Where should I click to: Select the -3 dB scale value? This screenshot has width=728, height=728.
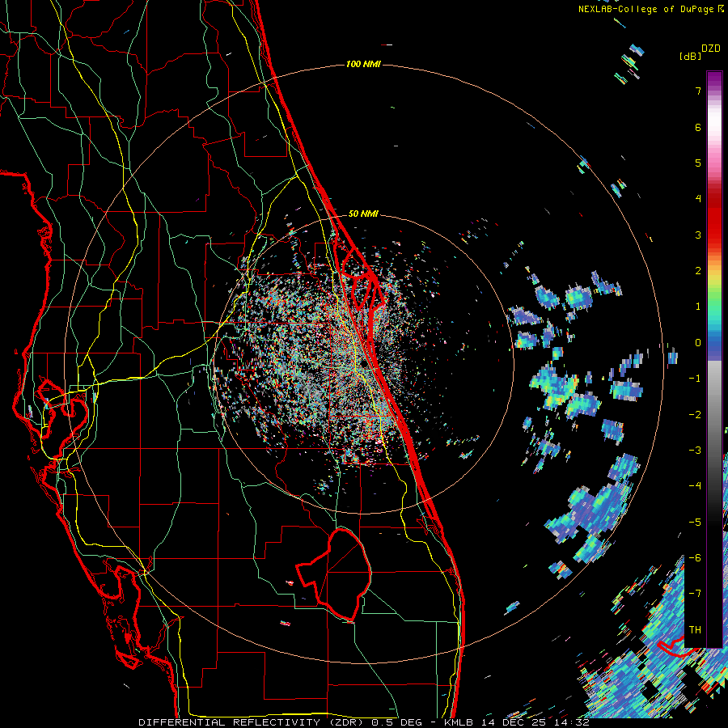click(695, 451)
